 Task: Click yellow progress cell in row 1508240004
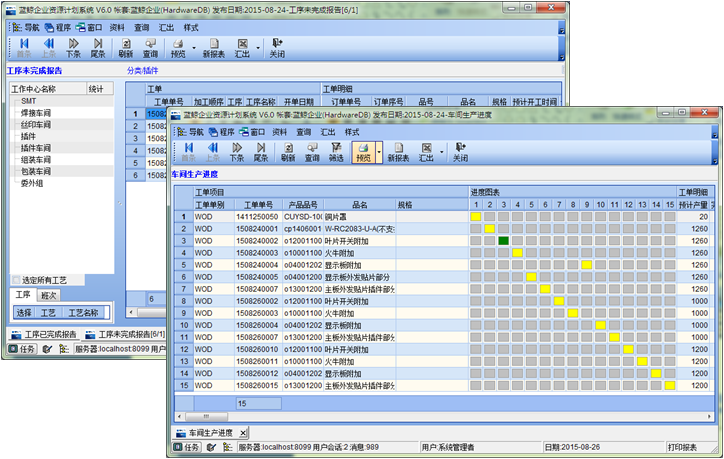tap(586, 265)
